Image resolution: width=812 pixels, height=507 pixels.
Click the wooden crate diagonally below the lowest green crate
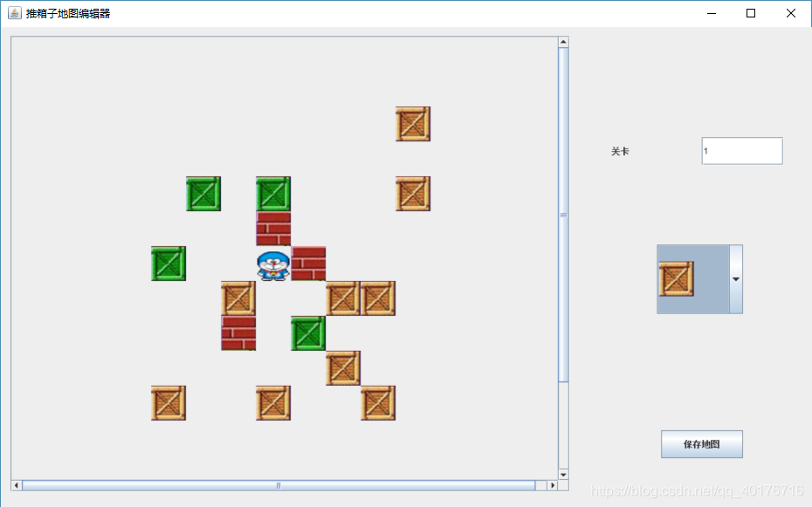tap(343, 368)
